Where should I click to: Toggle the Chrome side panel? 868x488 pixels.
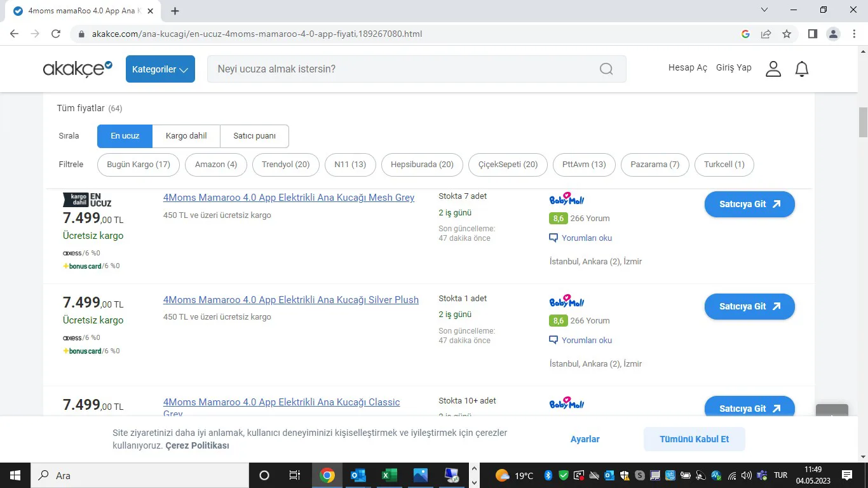[x=813, y=34]
